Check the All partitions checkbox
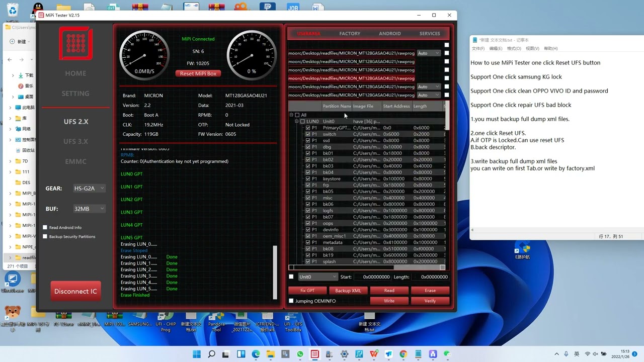The height and width of the screenshot is (362, 644). [297, 115]
